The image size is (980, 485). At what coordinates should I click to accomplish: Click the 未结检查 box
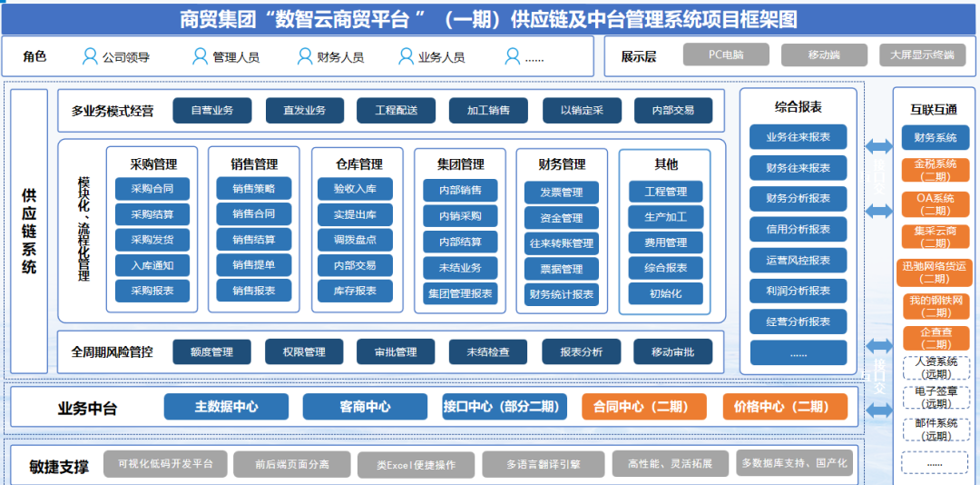(488, 351)
